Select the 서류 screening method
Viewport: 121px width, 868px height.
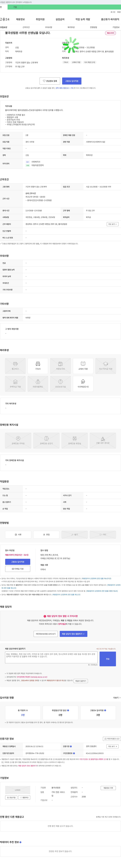pos(18,534)
